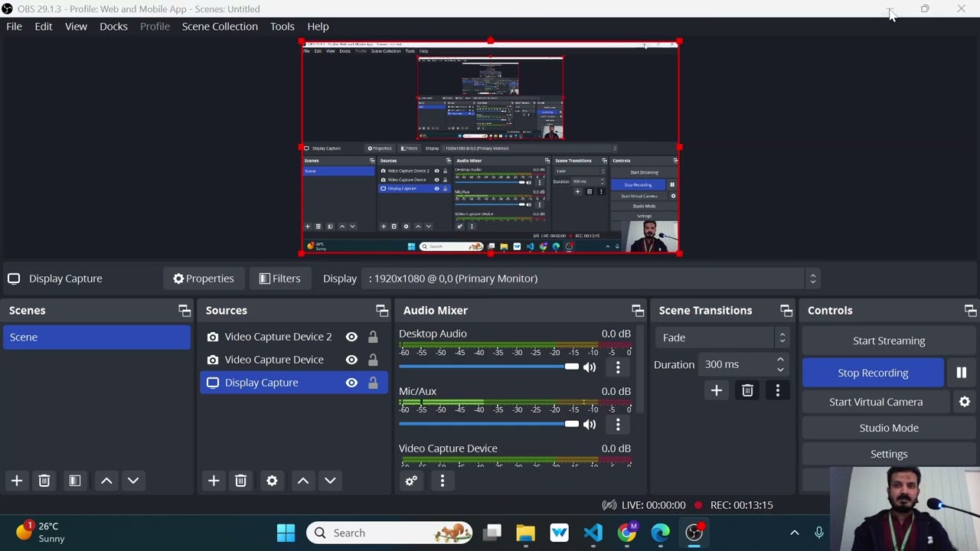Click the taskbar Search box
980x551 pixels.
click(388, 533)
